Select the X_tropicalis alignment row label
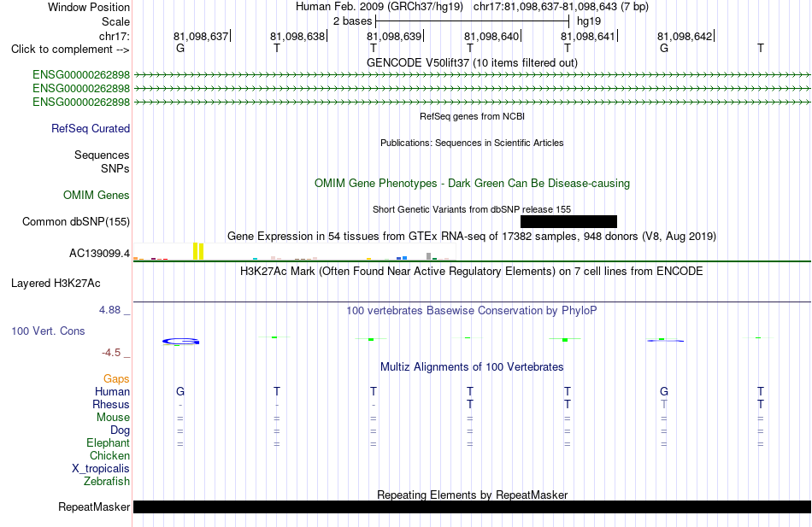The image size is (812, 527). tap(101, 469)
